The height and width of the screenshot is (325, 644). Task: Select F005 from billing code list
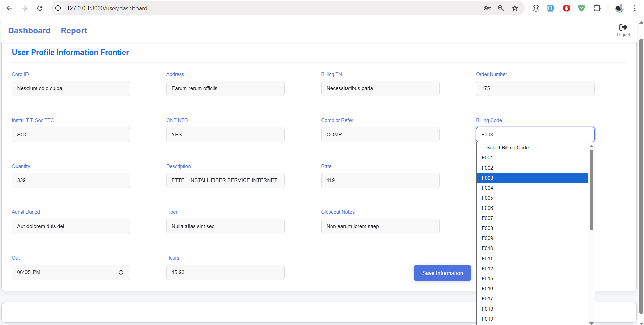click(x=487, y=198)
